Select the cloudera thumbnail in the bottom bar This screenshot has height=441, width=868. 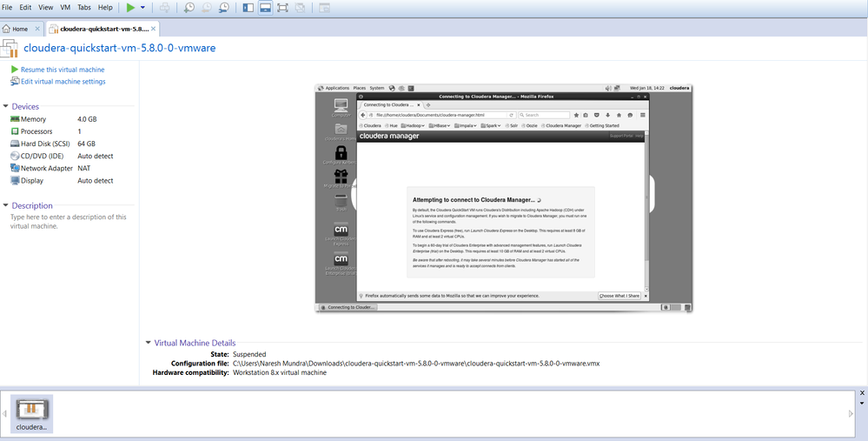click(32, 414)
